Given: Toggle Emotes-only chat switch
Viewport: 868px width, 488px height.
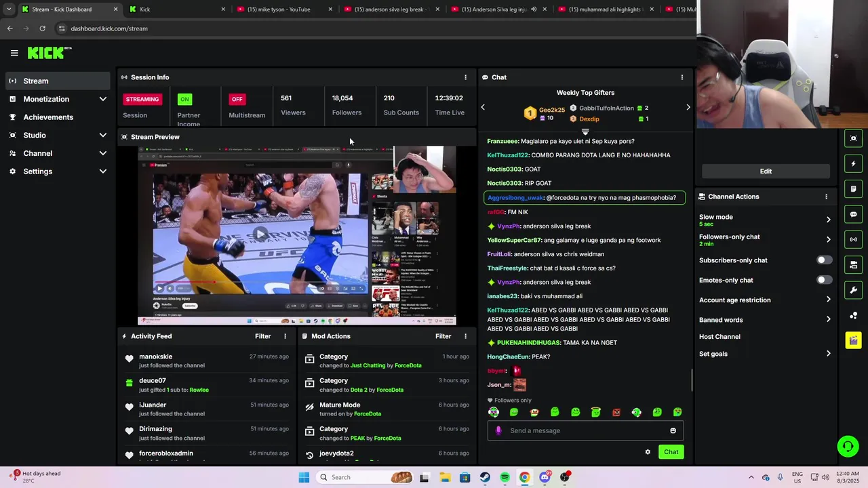Looking at the screenshot, I should tap(824, 280).
